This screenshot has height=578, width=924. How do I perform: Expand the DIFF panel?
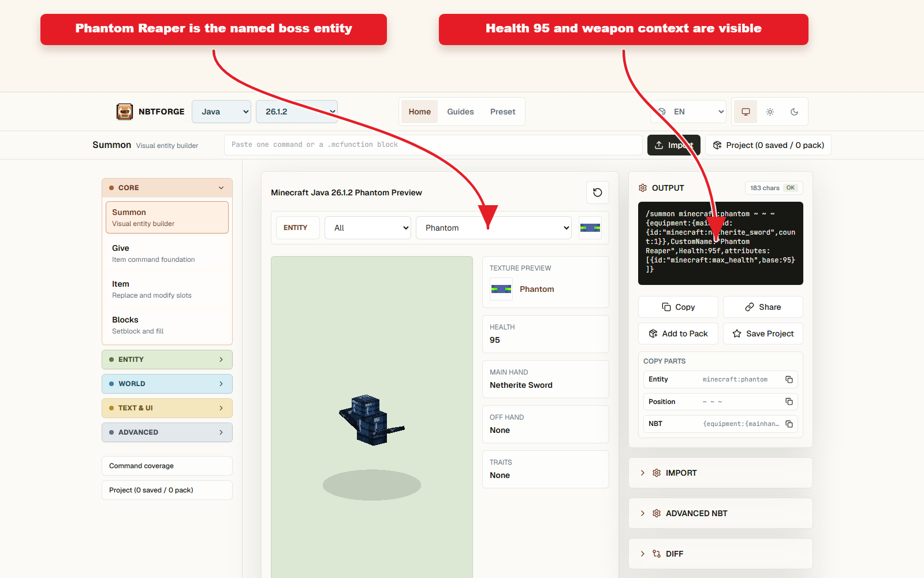[x=720, y=554]
